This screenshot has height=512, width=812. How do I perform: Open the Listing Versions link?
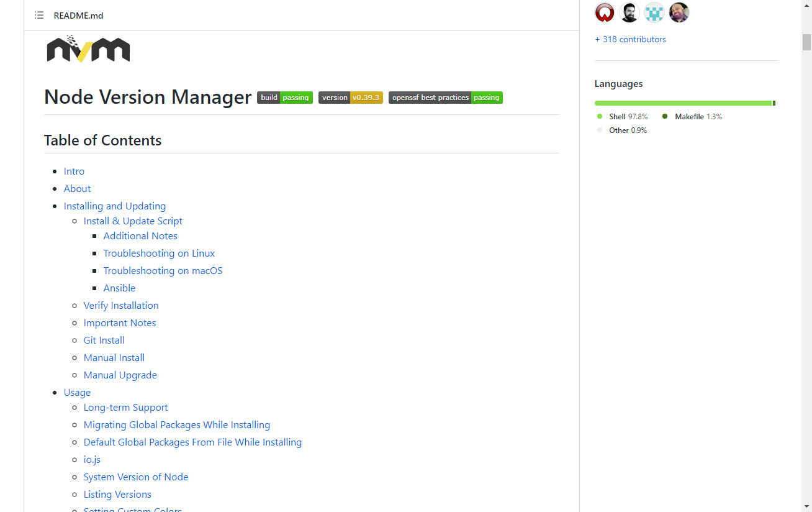(117, 495)
